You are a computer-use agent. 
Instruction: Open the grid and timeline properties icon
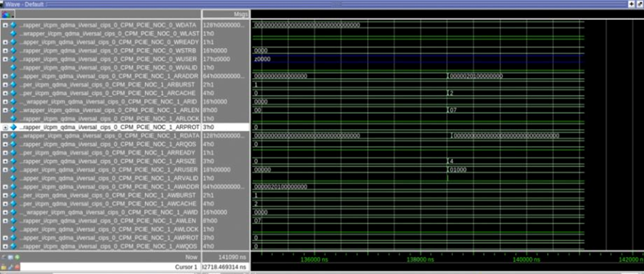[x=10, y=258]
